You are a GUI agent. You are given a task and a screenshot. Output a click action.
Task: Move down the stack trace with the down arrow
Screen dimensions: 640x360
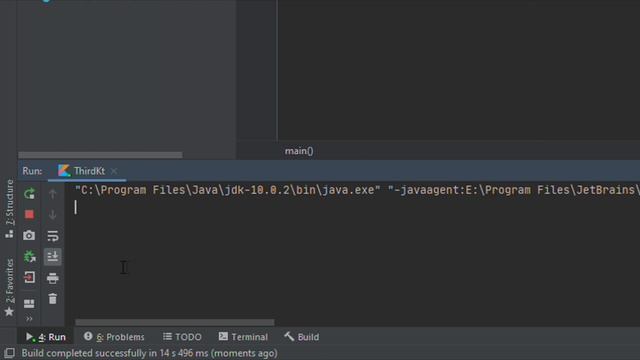(x=53, y=215)
